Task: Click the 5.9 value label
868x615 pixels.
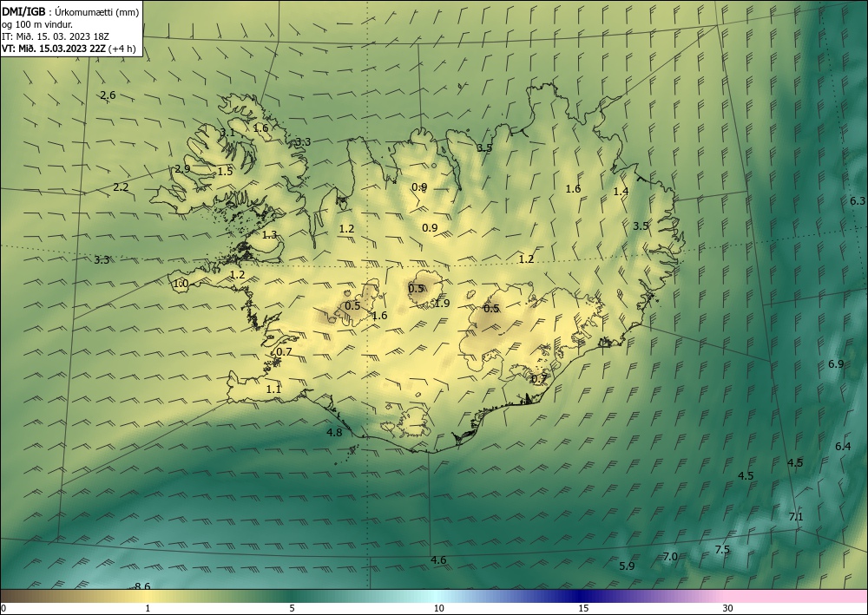Action: pyautogui.click(x=627, y=566)
